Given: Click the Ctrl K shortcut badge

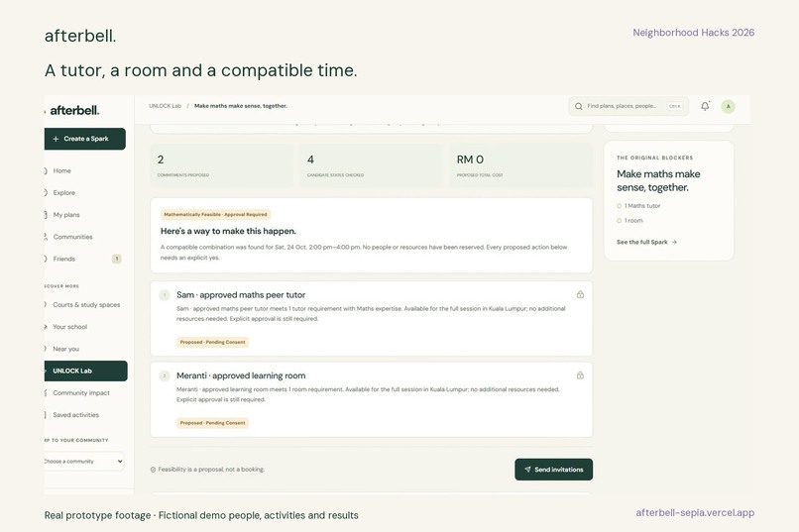Looking at the screenshot, I should click(x=674, y=106).
